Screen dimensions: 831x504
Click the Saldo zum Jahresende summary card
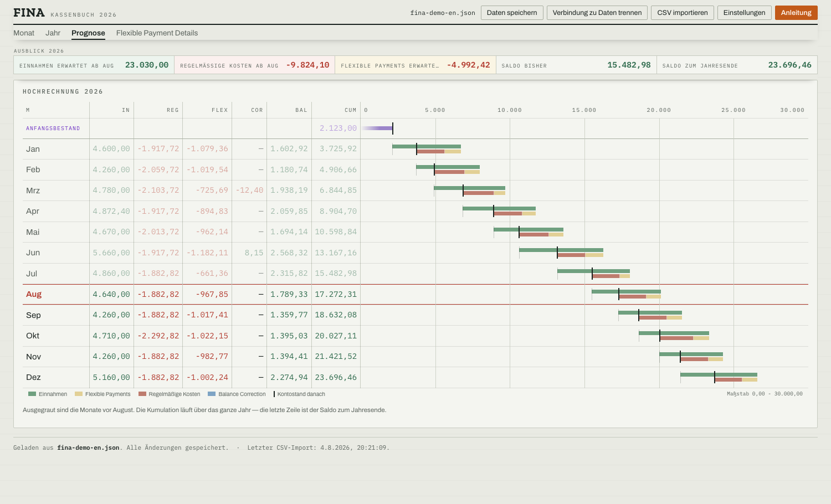(x=737, y=65)
